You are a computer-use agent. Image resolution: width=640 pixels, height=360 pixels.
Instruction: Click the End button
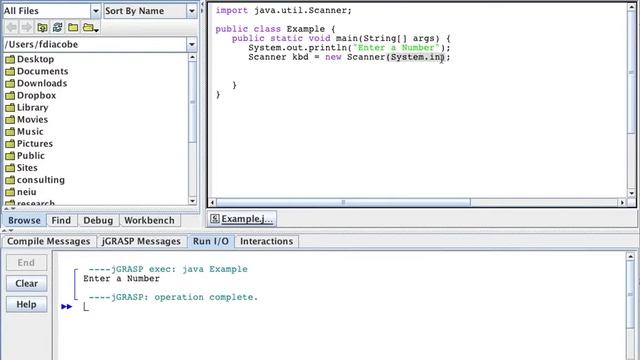coord(27,262)
